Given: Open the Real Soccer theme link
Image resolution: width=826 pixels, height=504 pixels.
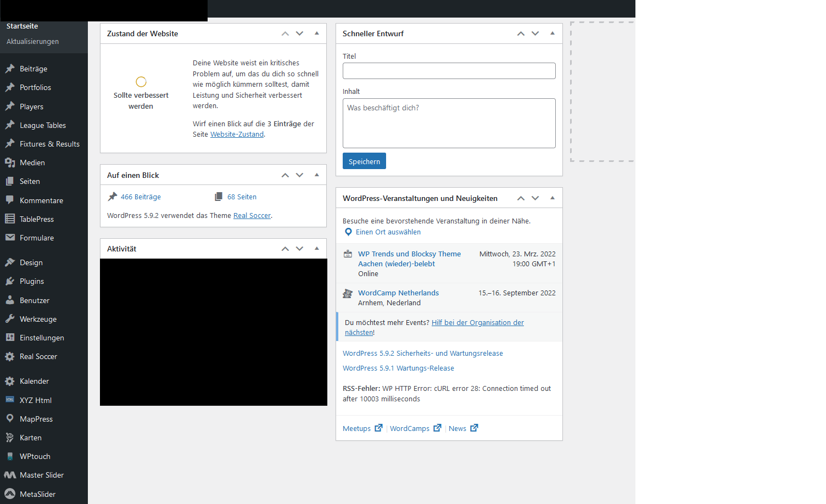Looking at the screenshot, I should 252,216.
